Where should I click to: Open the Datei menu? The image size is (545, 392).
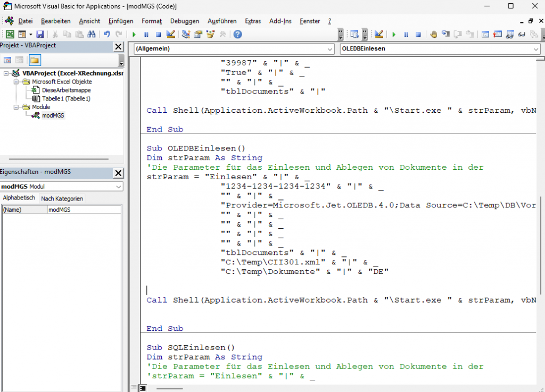click(x=26, y=21)
